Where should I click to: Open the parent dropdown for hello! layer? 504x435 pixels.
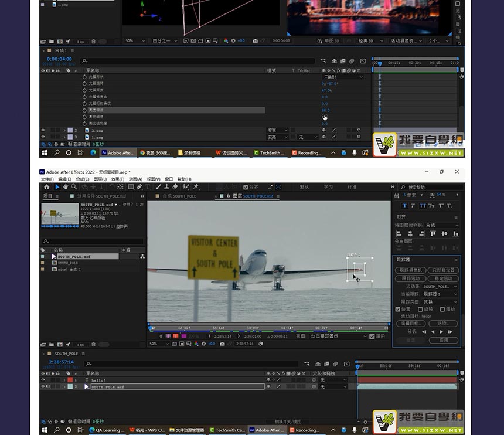click(x=333, y=380)
